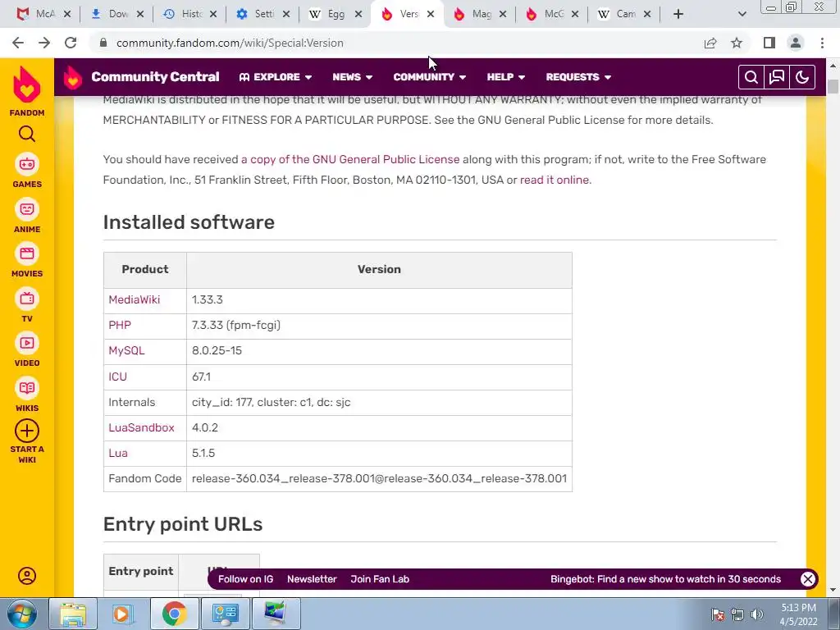Open the Chrome profile avatar

point(796,43)
